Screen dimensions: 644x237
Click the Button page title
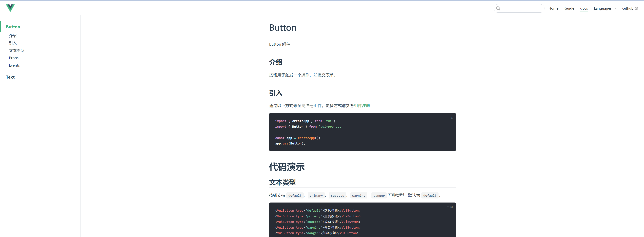pyautogui.click(x=283, y=27)
